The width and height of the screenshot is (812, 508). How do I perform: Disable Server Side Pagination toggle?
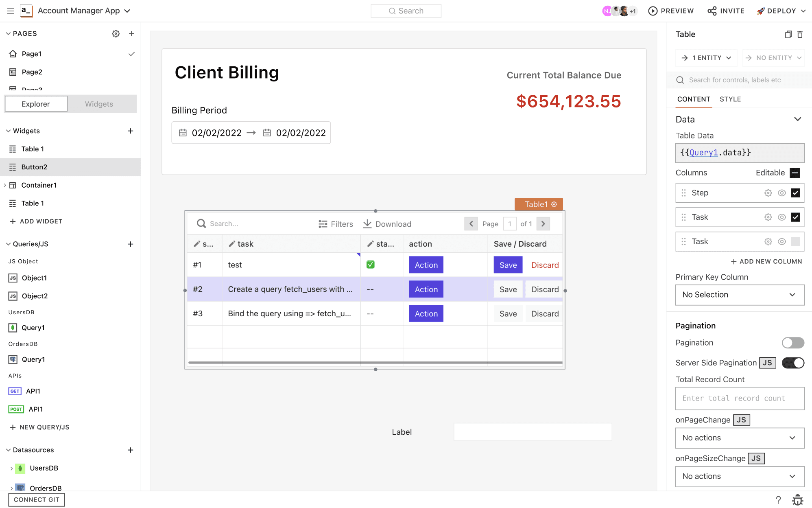tap(792, 363)
